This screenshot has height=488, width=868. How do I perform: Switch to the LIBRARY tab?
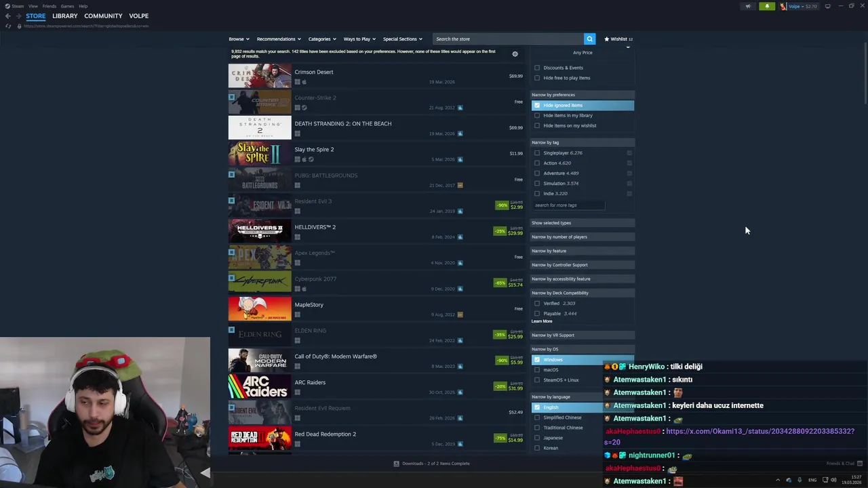[x=65, y=16]
